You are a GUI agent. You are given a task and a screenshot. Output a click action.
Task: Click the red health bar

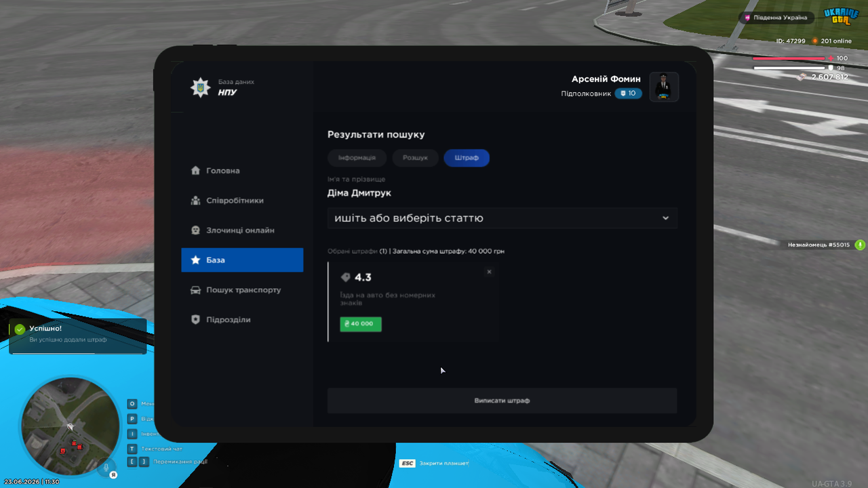tap(789, 58)
